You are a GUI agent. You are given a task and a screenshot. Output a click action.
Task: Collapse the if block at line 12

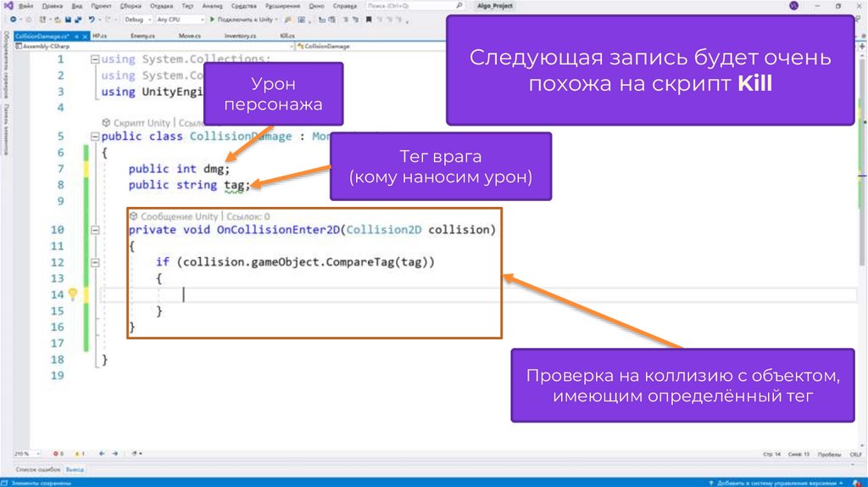point(95,263)
